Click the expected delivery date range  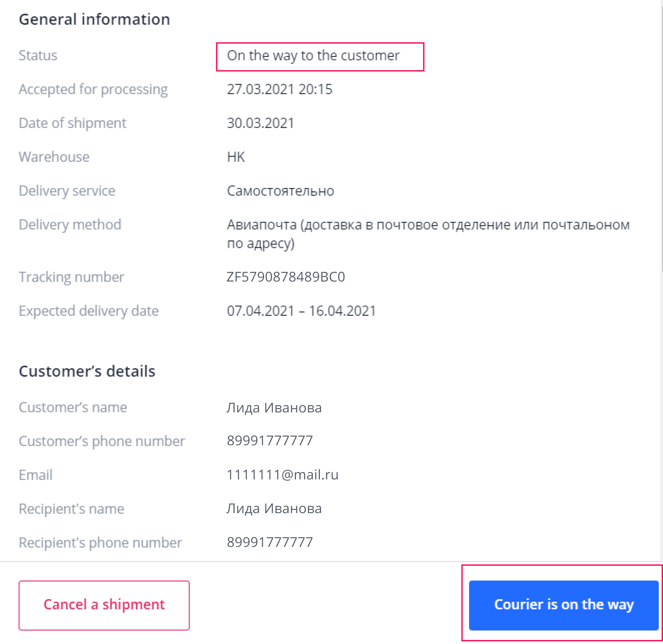tap(301, 311)
